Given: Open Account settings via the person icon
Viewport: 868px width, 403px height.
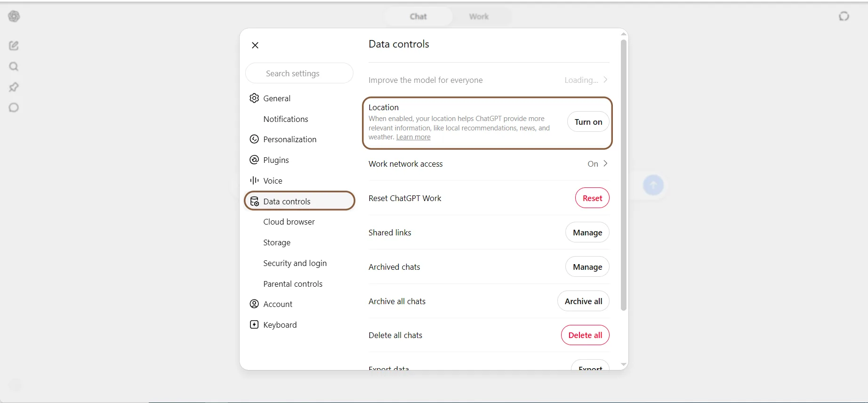Looking at the screenshot, I should click(x=254, y=304).
